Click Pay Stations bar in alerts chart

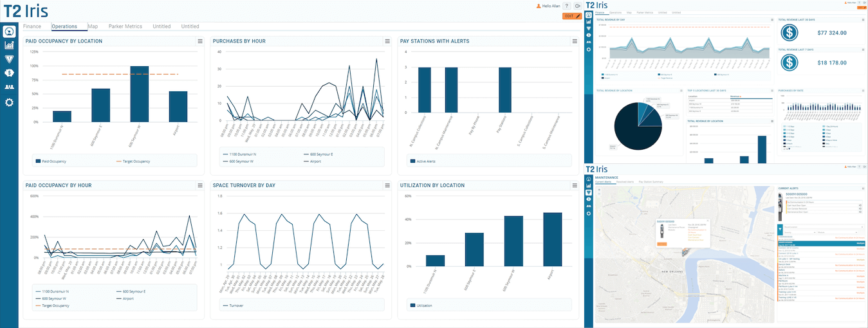tap(505, 91)
